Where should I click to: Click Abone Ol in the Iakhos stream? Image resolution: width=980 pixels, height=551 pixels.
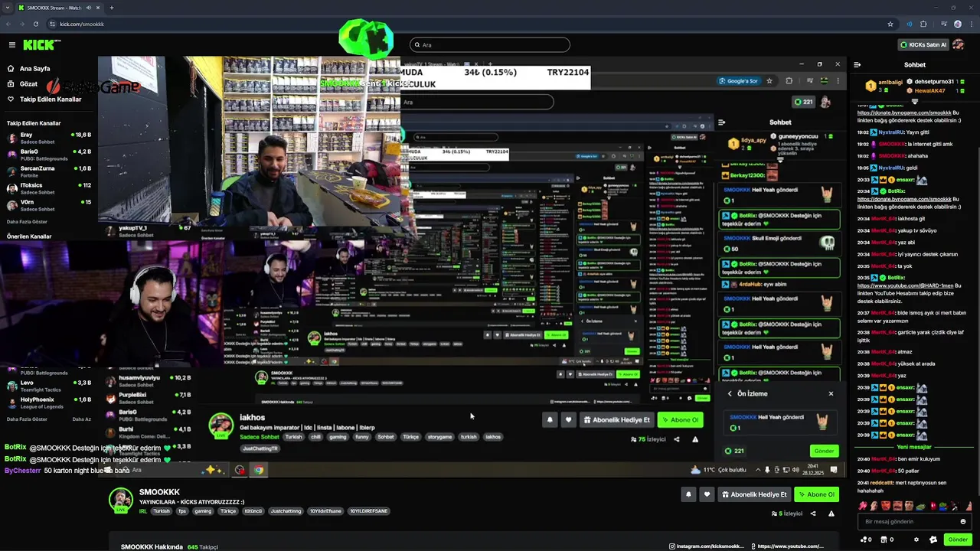(681, 419)
